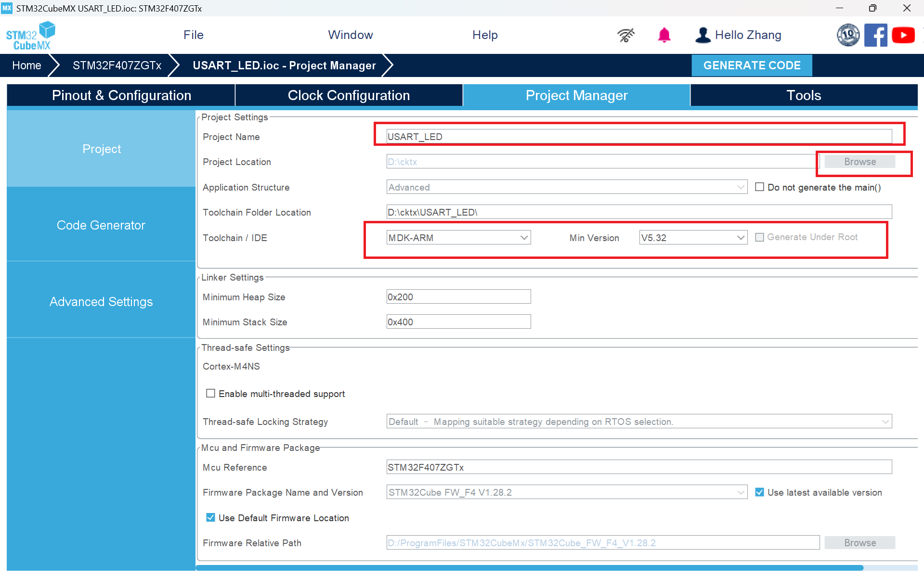
Task: Click the 'Thread-safe Locking Strategy' label
Action: coord(265,422)
